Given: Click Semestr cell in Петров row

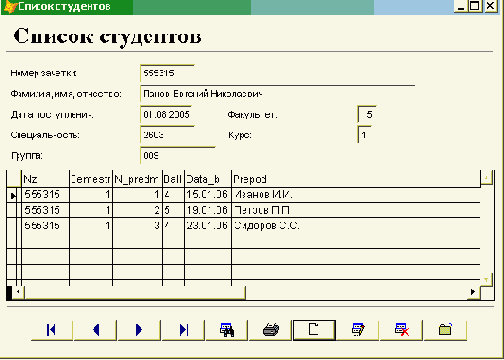Looking at the screenshot, I should coord(91,210).
